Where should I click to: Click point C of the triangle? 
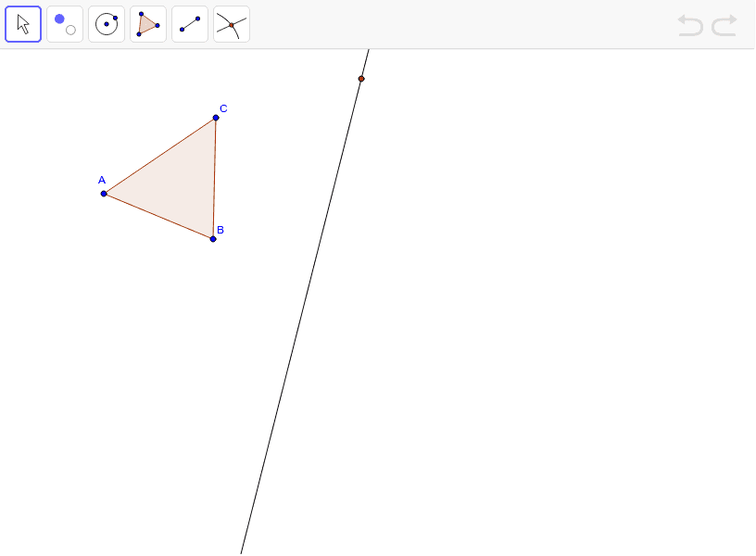coord(216,118)
